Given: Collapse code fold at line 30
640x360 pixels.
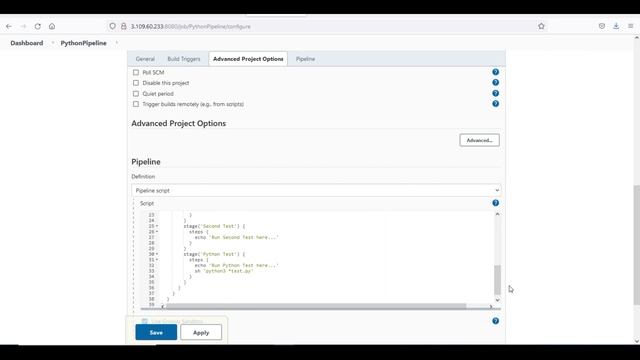Looking at the screenshot, I should point(157,254).
